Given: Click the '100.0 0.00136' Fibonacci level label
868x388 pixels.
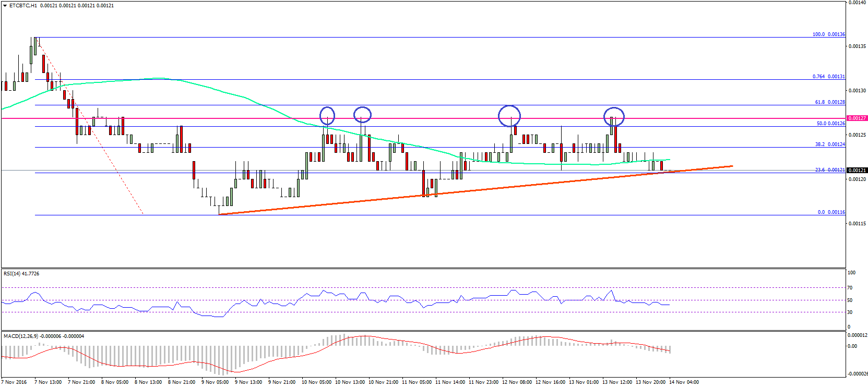Looking at the screenshot, I should [x=829, y=34].
